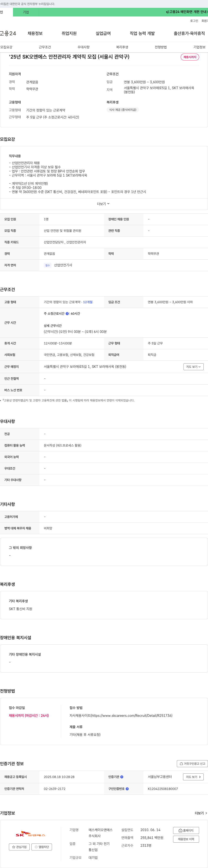Click the 식사 제공 (중식비지급) tag

coord(123,110)
